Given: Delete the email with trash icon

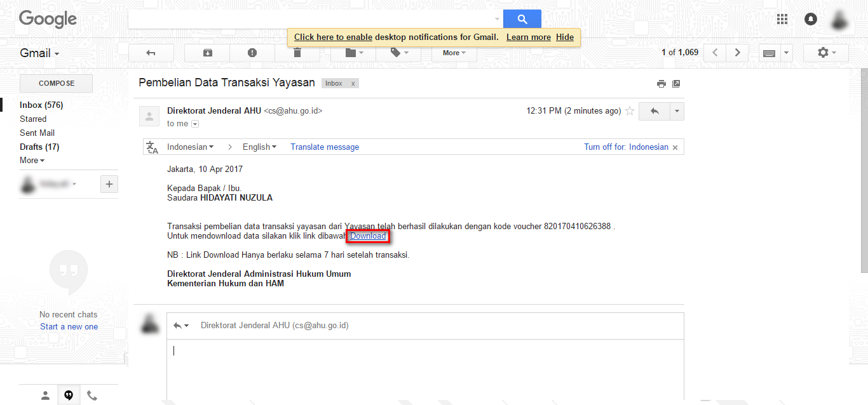Looking at the screenshot, I should 297,53.
